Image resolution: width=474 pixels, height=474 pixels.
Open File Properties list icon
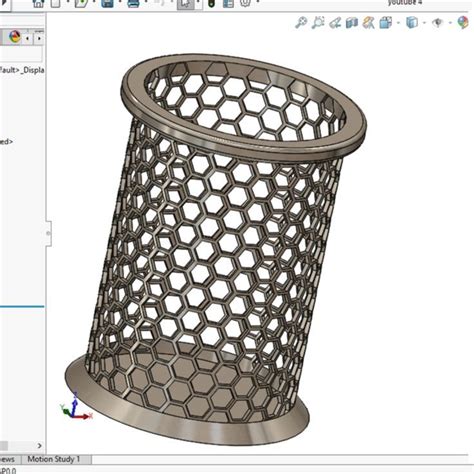point(228,4)
